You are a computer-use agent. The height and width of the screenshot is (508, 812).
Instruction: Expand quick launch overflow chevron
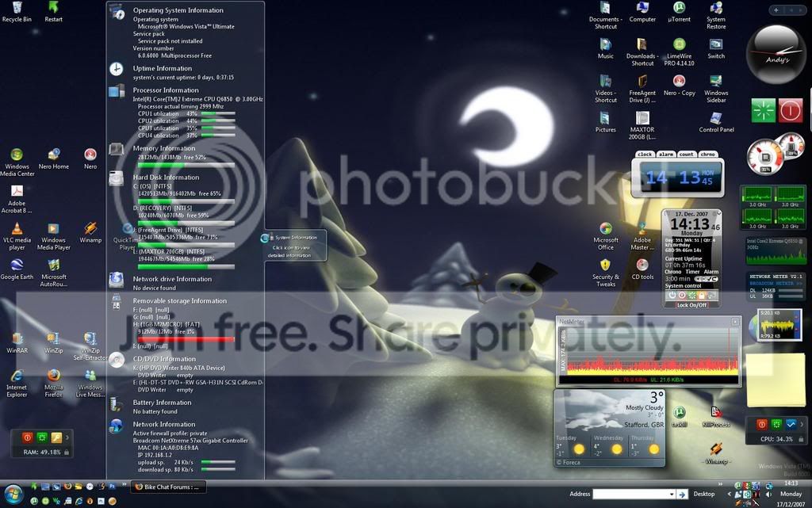(x=124, y=485)
